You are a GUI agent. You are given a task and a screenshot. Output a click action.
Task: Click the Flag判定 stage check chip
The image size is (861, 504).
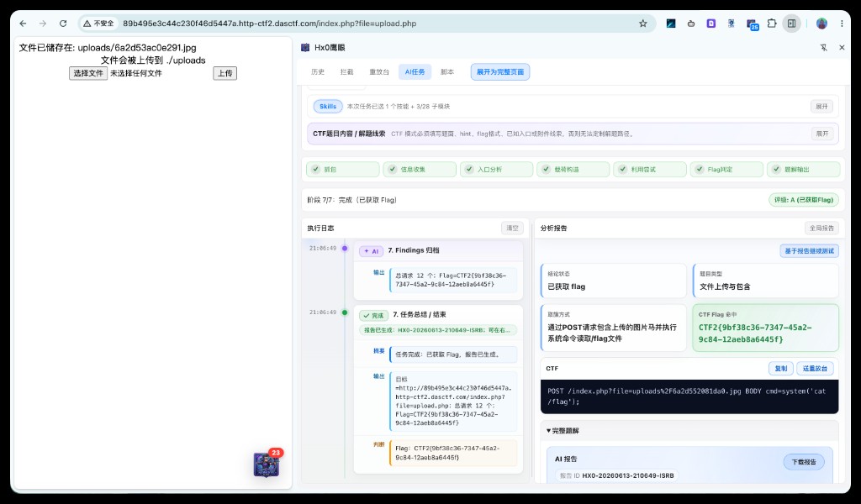pyautogui.click(x=726, y=170)
